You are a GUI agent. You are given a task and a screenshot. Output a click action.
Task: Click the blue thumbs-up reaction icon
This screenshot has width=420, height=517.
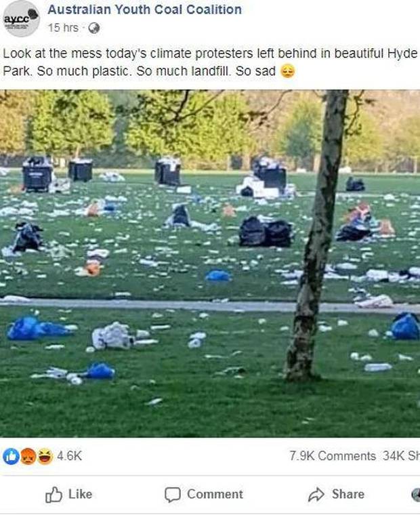click(x=11, y=457)
